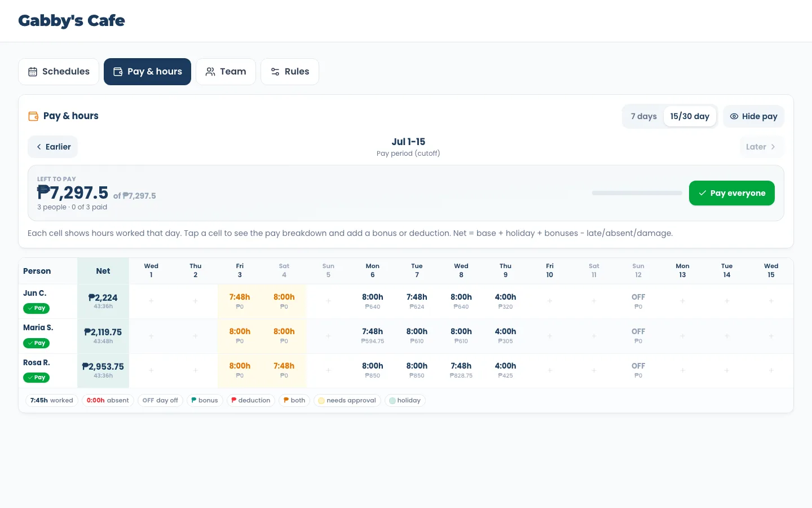Pay Jun C.
Viewport: 812px width, 508px height.
tap(36, 308)
